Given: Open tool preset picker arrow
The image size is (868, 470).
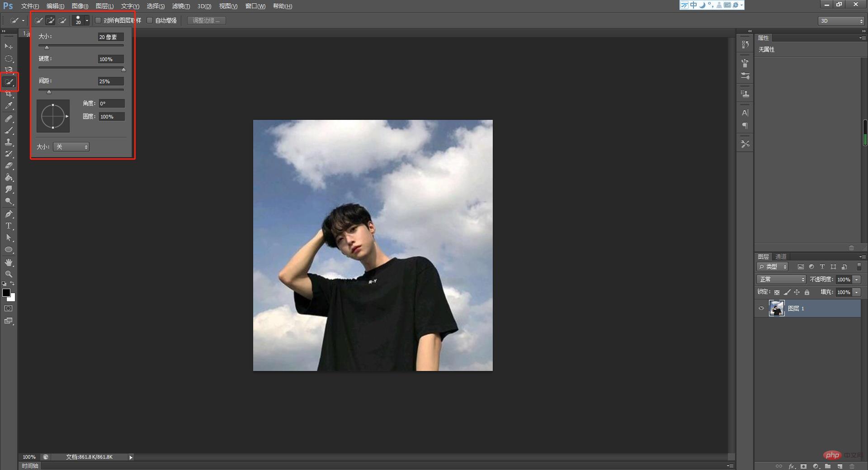Looking at the screenshot, I should click(23, 20).
